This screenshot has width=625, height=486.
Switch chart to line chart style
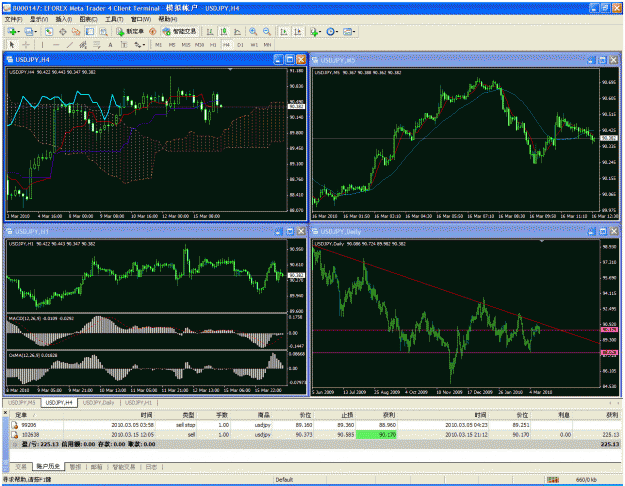point(237,31)
